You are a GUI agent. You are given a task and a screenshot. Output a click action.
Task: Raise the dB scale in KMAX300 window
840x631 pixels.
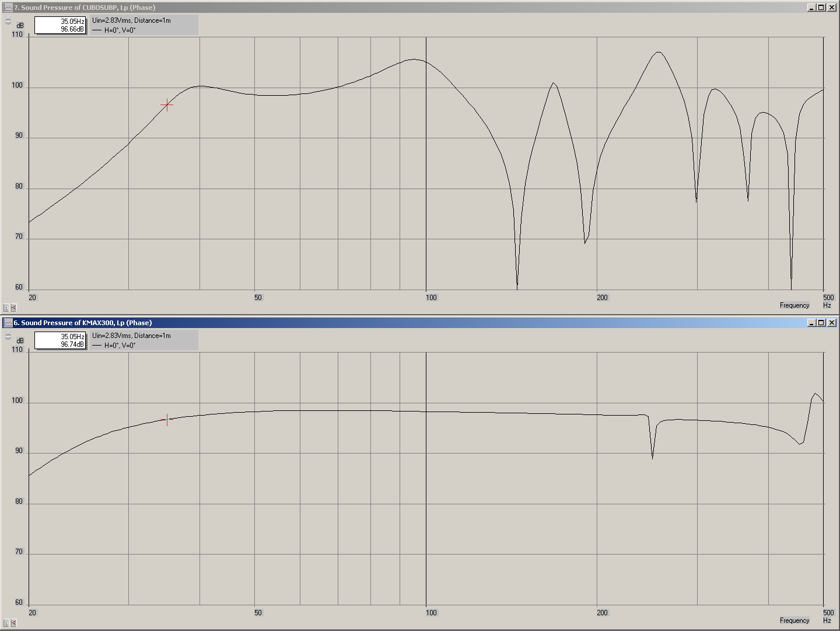[x=8, y=333]
